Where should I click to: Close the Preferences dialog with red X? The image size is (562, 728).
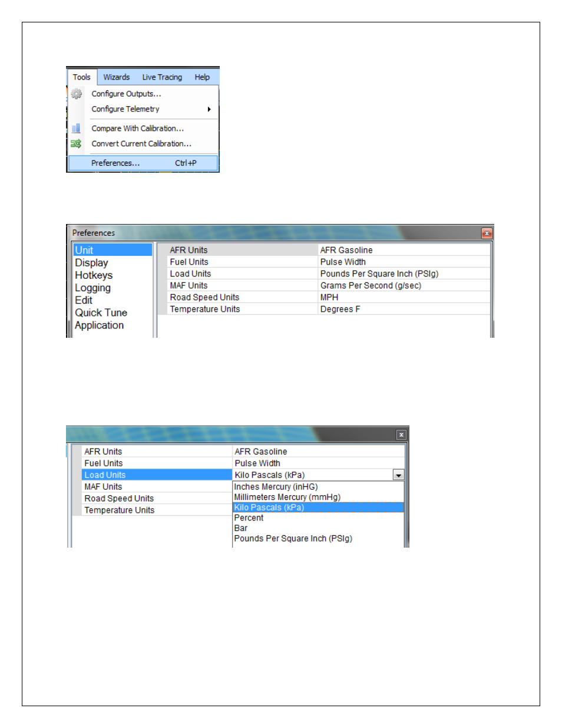tap(487, 233)
